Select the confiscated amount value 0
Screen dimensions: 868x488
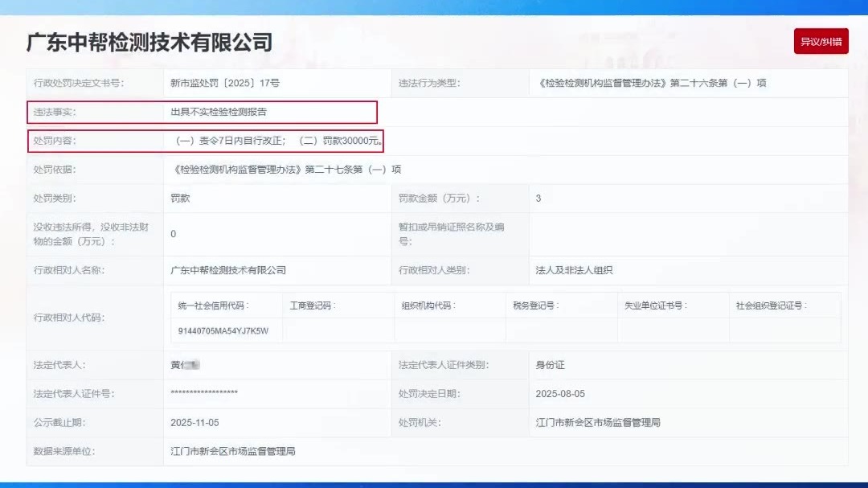pyautogui.click(x=174, y=234)
